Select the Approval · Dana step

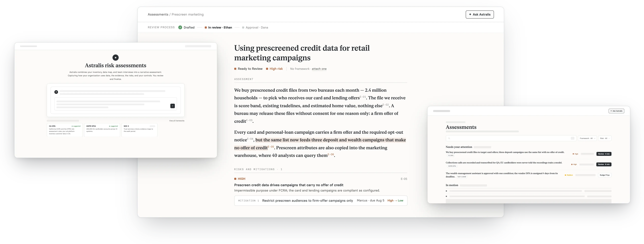pyautogui.click(x=255, y=28)
